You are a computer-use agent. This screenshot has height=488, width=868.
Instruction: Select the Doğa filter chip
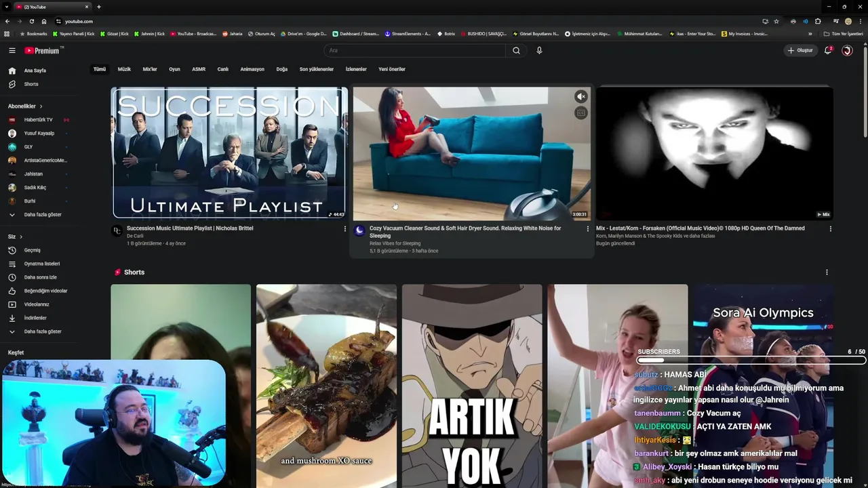coord(282,69)
